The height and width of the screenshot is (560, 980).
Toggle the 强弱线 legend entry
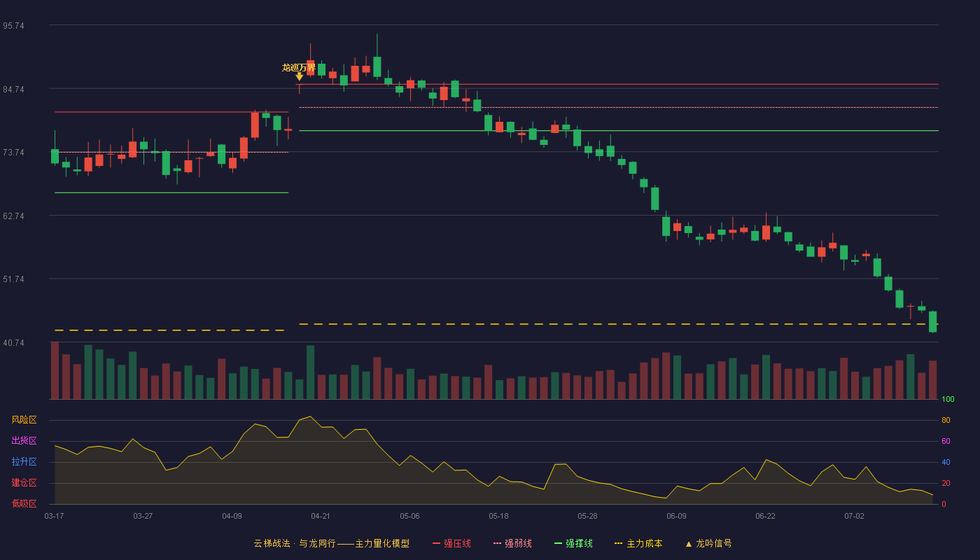pyautogui.click(x=512, y=543)
